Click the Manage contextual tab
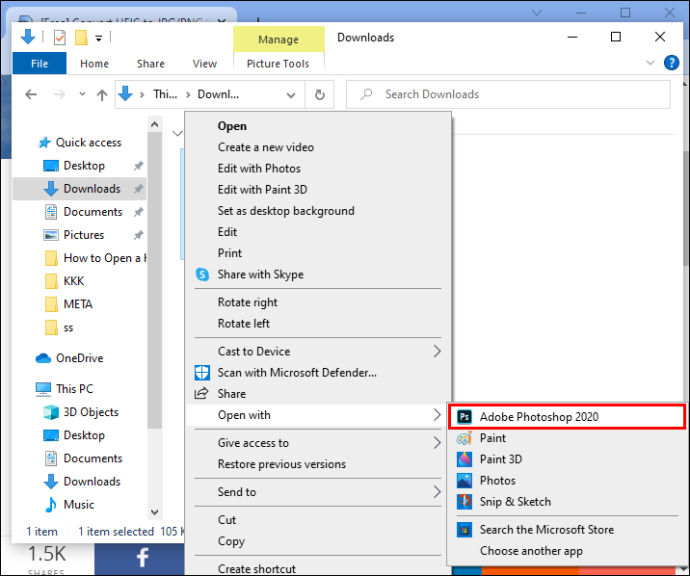 (279, 40)
